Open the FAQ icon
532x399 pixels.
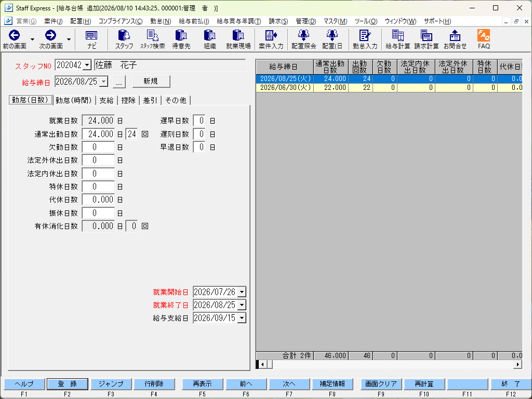click(484, 39)
